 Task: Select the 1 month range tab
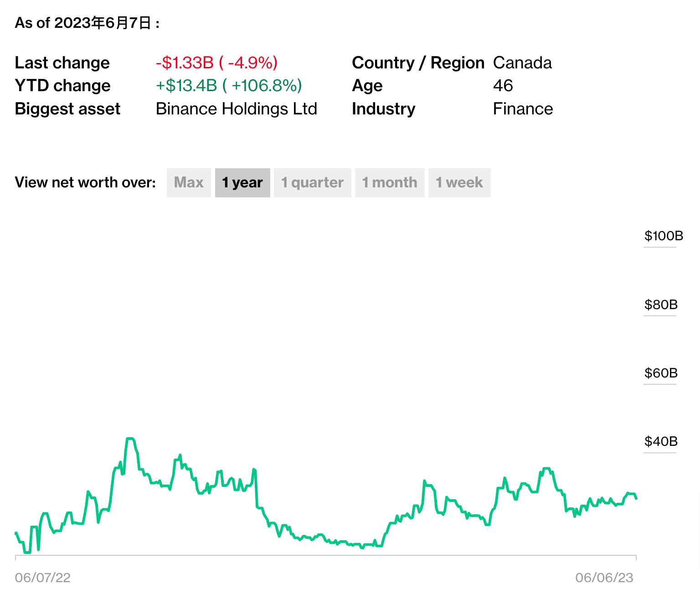pyautogui.click(x=390, y=183)
